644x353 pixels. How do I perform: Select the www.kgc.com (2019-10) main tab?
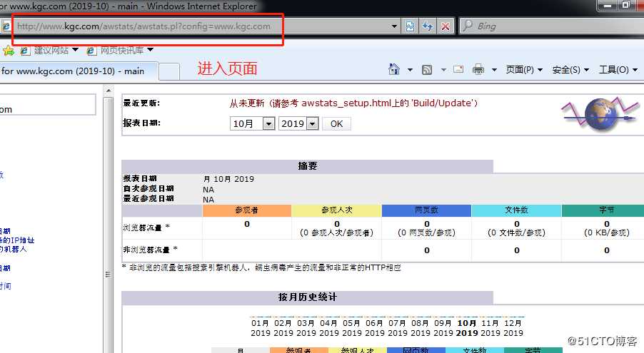pyautogui.click(x=78, y=71)
